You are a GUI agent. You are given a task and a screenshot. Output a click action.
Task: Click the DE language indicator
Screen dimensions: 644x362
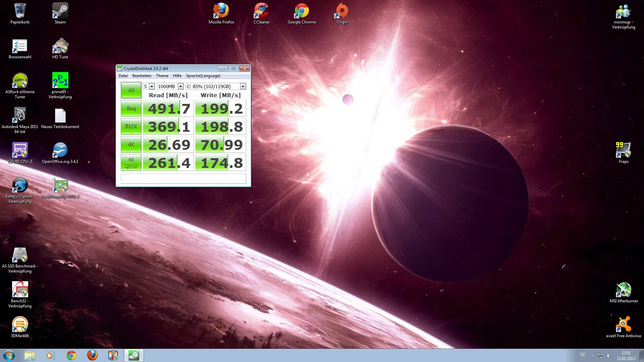(583, 355)
